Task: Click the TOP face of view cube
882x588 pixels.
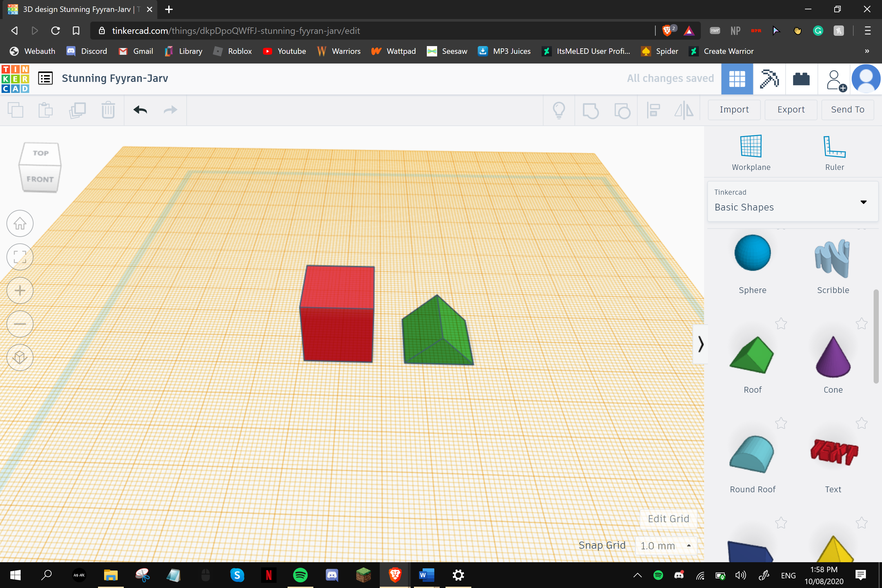Action: coord(41,153)
